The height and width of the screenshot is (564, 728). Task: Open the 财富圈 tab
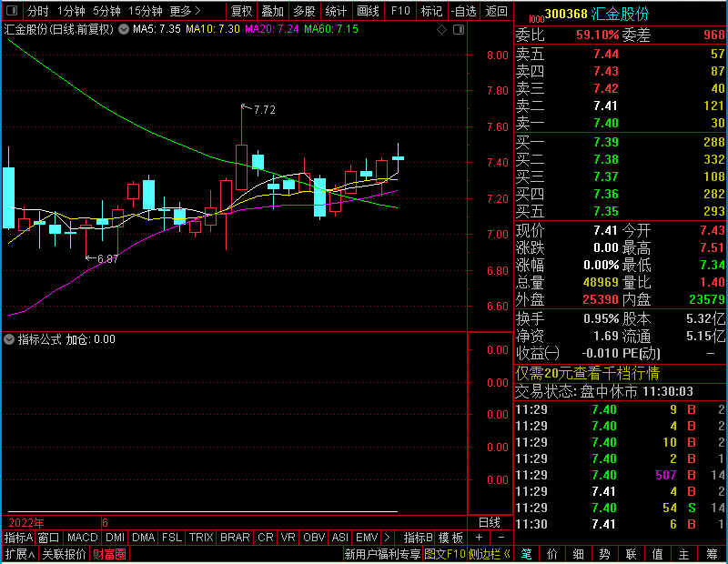109,554
